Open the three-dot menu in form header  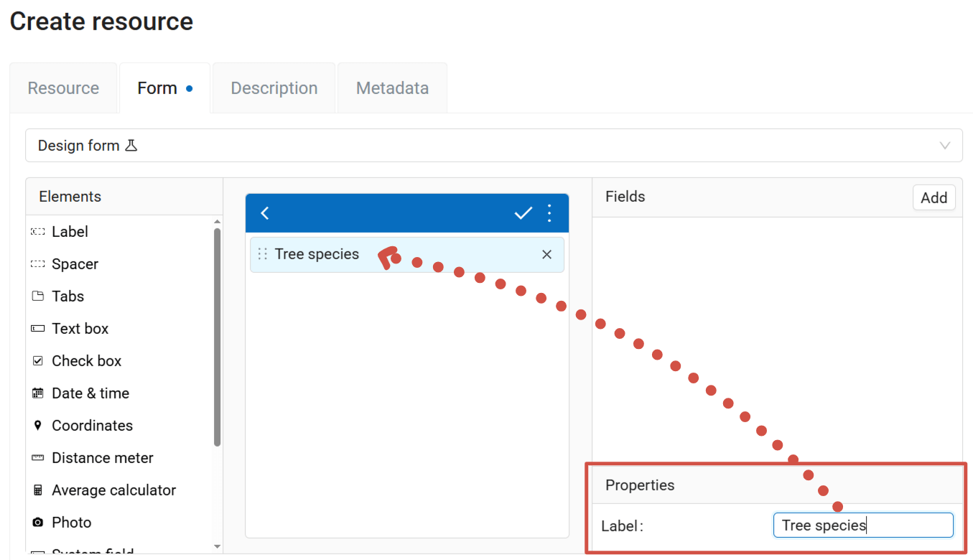tap(549, 213)
